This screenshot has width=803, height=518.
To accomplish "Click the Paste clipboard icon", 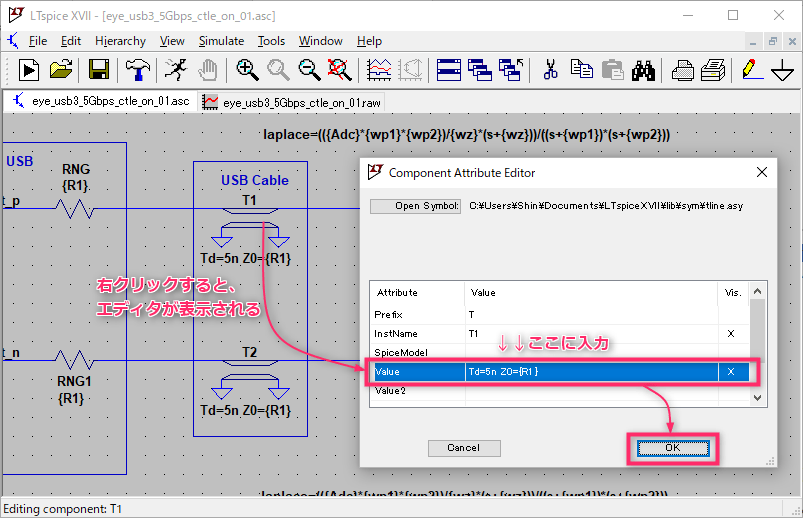I will coord(612,70).
